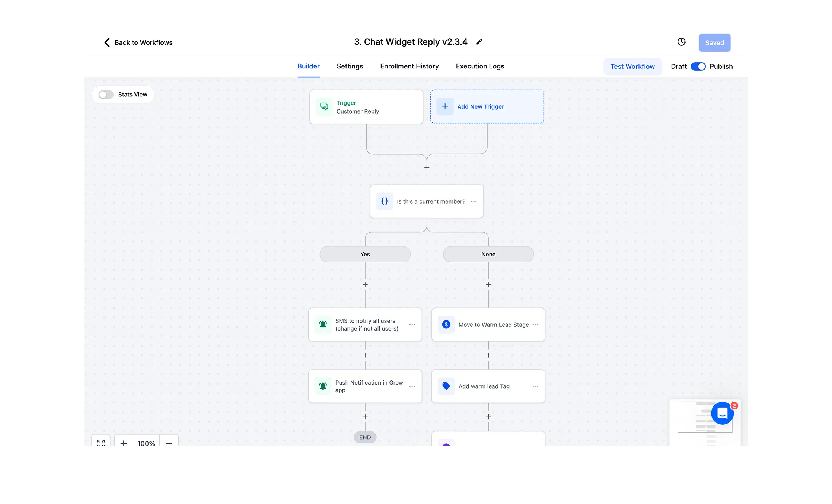Click the pencil icon to rename the workflow
The height and width of the screenshot is (504, 832).
coord(479,42)
